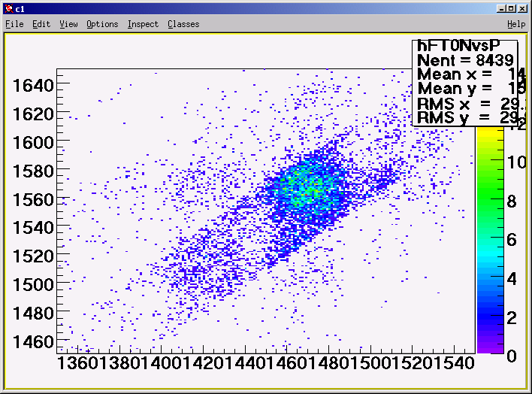
Task: Click y-axis label 1600
Action: pyautogui.click(x=33, y=143)
